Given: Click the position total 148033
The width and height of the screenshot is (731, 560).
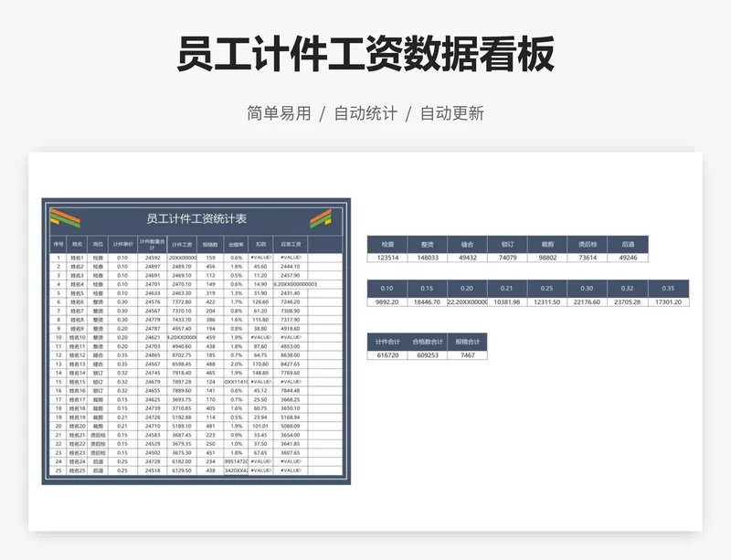Looking at the screenshot, I should [x=428, y=258].
